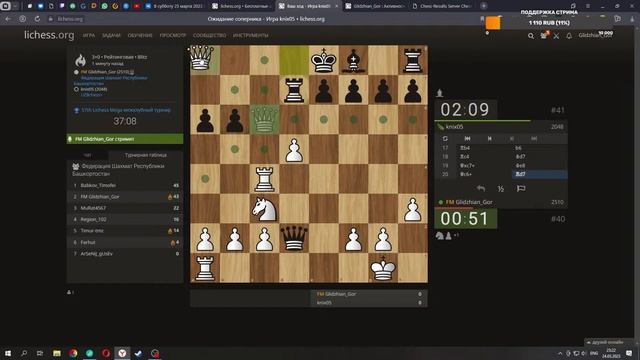The width and height of the screenshot is (640, 360).
Task: Open black player knix05 in the game info
Action: click(94, 89)
